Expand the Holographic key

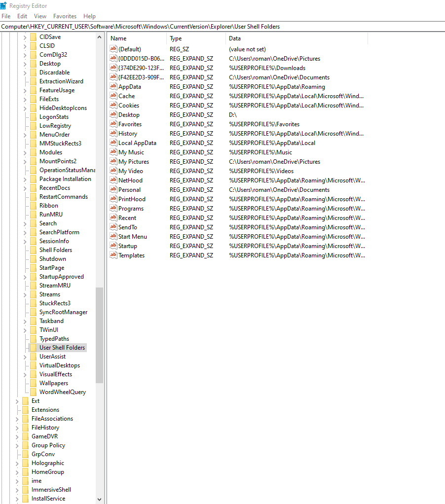pos(17,463)
